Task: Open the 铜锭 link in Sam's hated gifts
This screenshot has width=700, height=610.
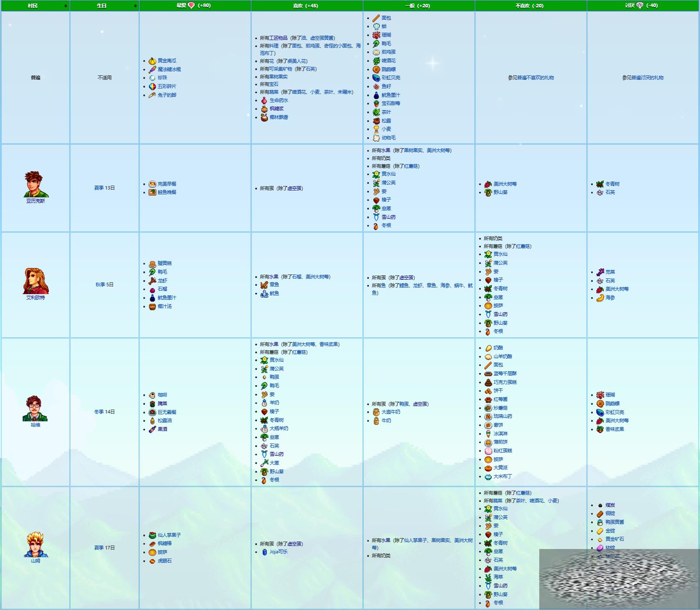Action: click(x=610, y=514)
